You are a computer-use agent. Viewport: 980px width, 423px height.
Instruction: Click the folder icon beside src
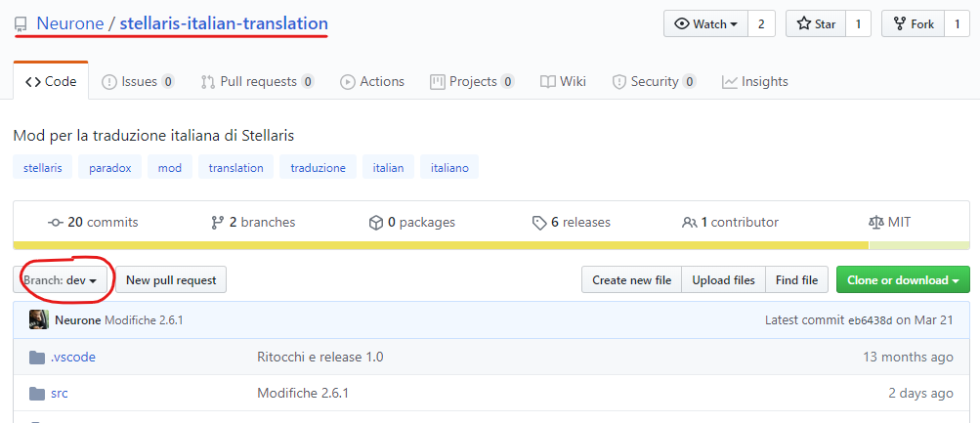(x=37, y=394)
